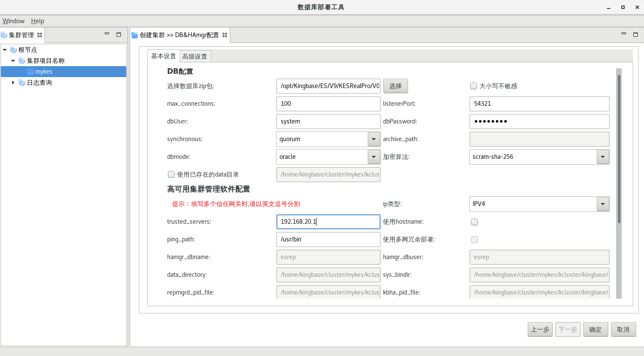This screenshot has height=356, width=644.
Task: Enable the 大小写不敏感 checkbox
Action: coord(474,86)
